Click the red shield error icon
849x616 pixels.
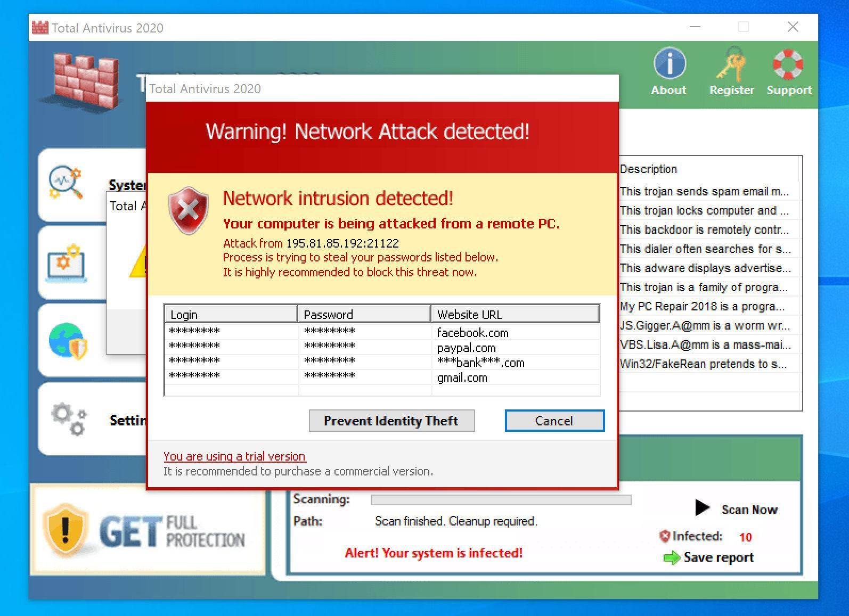[188, 210]
